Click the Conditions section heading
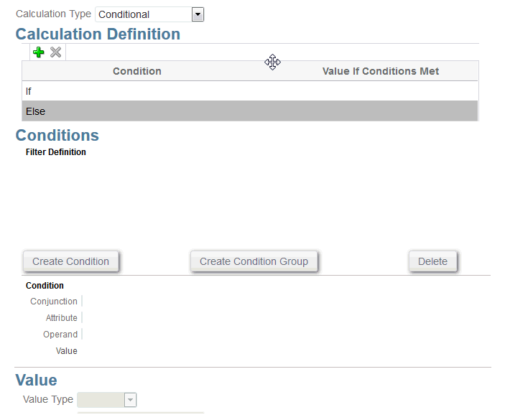The width and height of the screenshot is (505, 420). click(x=57, y=136)
